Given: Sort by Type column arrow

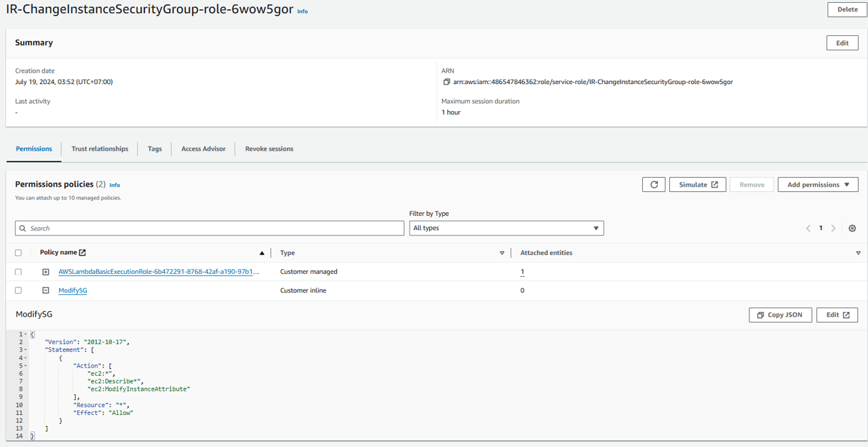Looking at the screenshot, I should point(502,253).
